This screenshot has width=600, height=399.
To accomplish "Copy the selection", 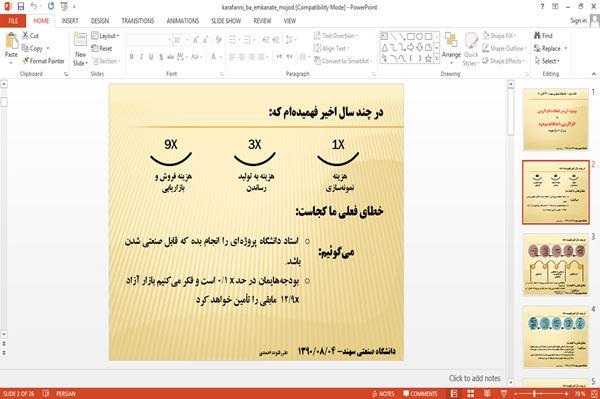I will [x=32, y=49].
